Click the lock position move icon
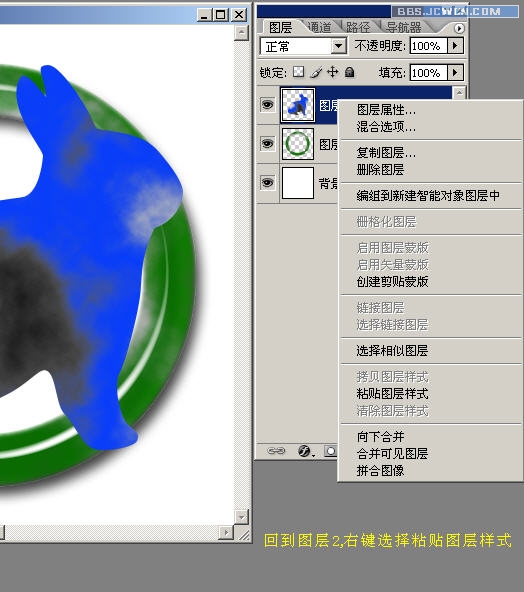524x592 pixels. (x=333, y=71)
